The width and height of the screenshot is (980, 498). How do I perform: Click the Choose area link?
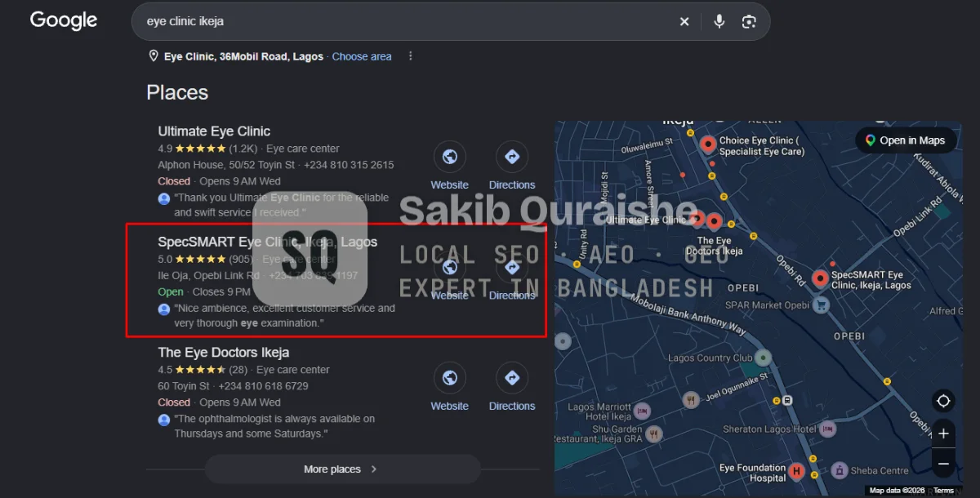pos(362,56)
